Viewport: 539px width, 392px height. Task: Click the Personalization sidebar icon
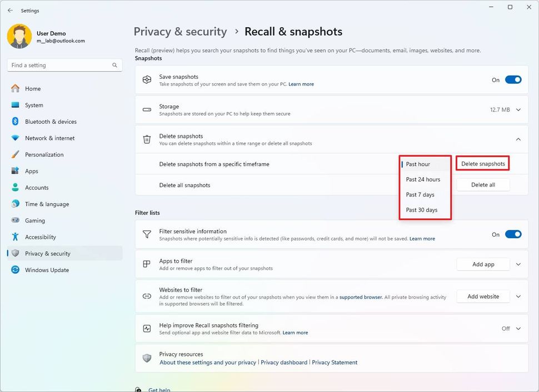pyautogui.click(x=15, y=155)
